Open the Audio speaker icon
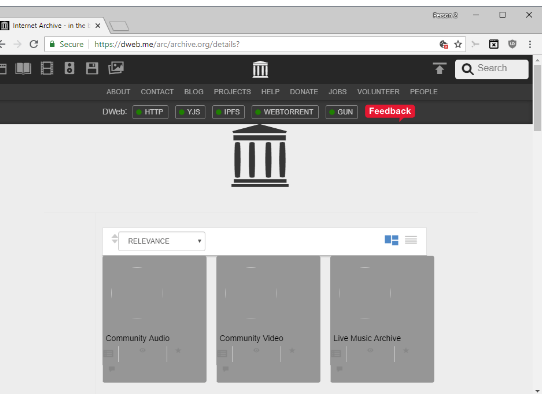The width and height of the screenshot is (542, 394). 69,68
